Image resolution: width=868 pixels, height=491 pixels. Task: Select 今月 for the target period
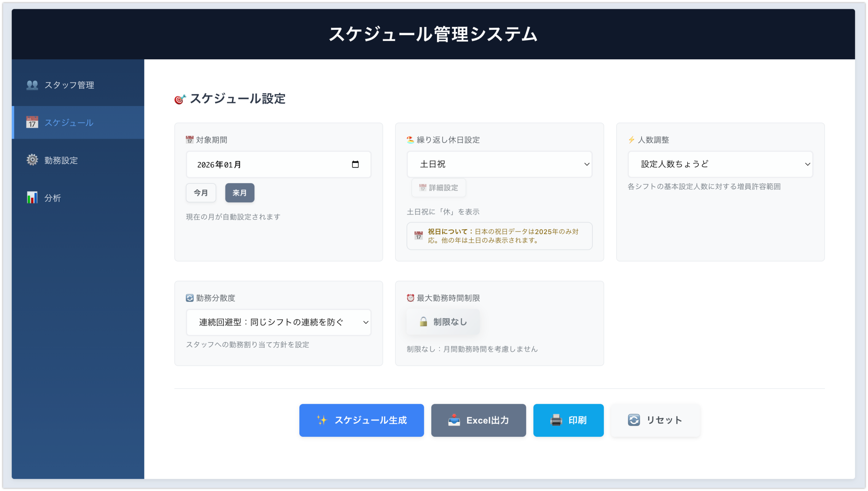(201, 193)
